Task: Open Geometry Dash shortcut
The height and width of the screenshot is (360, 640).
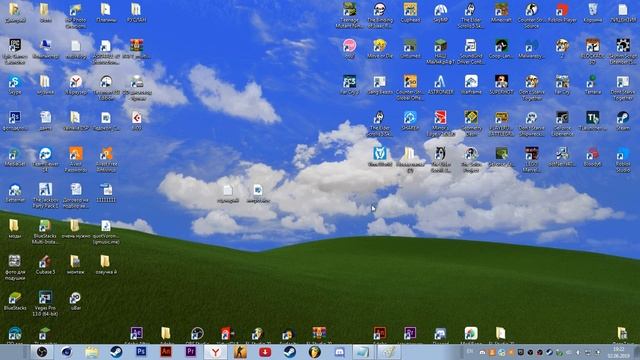Action: coord(471,123)
